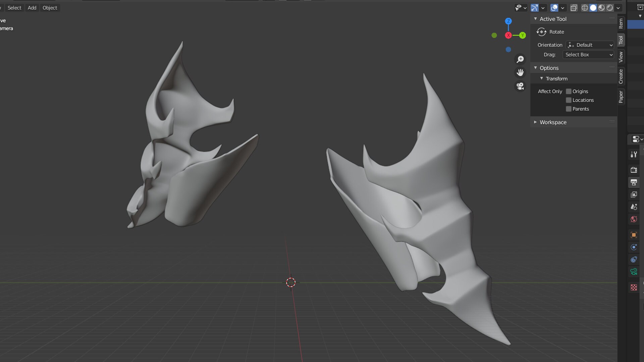This screenshot has height=362, width=644.
Task: Select the Object Properties orange square icon
Action: 634,235
